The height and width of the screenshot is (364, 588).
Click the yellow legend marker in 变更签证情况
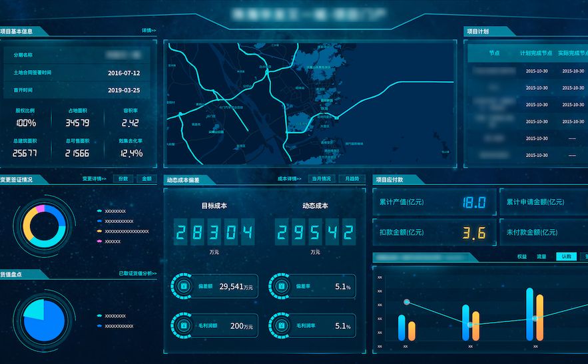coord(99,231)
